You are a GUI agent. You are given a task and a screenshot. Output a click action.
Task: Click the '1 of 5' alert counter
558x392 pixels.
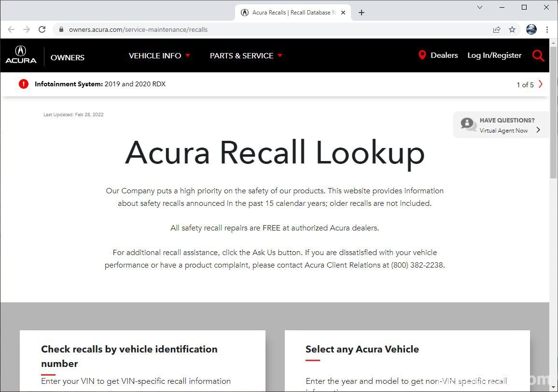click(x=525, y=84)
